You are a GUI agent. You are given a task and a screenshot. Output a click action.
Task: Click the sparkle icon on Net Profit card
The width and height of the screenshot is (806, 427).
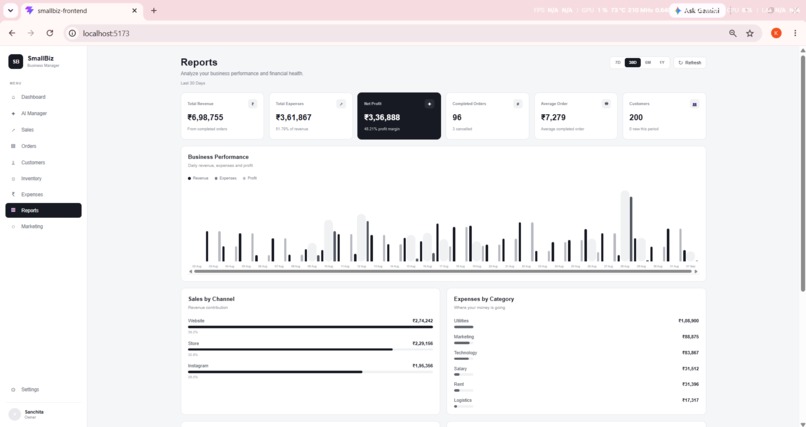click(429, 104)
